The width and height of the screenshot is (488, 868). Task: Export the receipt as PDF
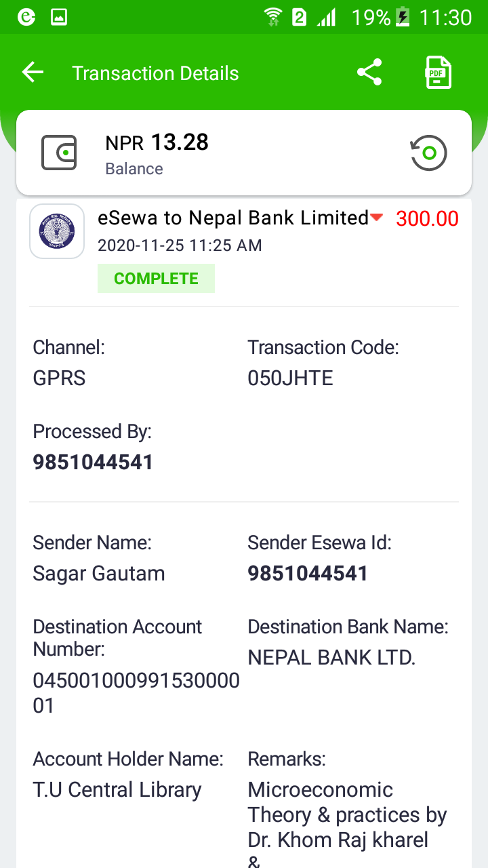pos(438,73)
